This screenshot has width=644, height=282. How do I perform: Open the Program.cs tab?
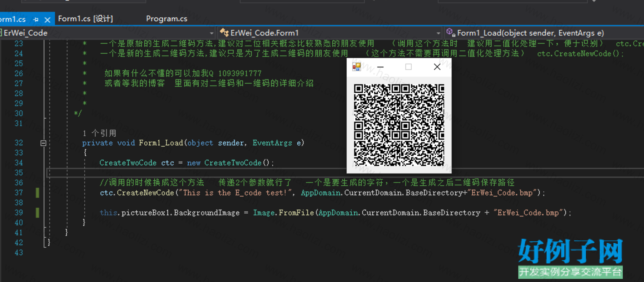click(x=167, y=19)
